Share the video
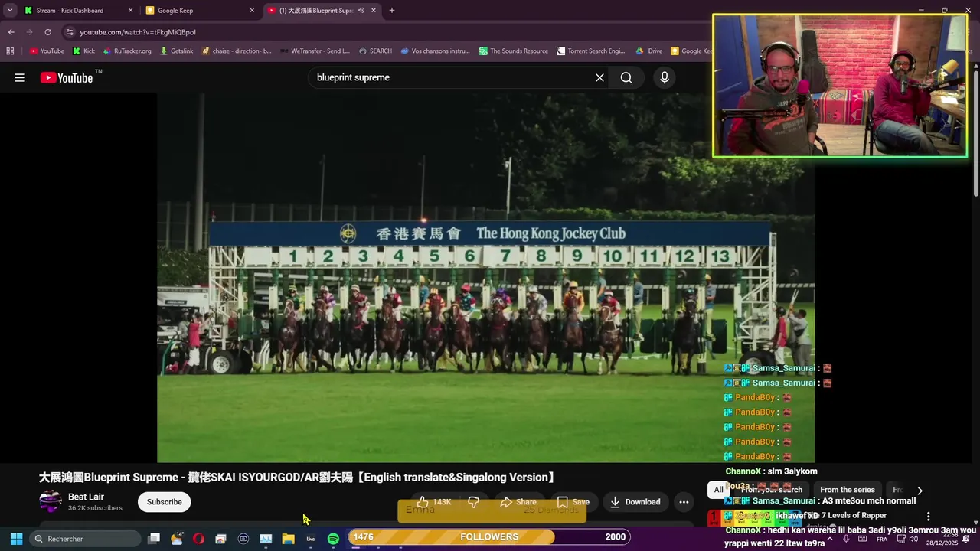This screenshot has height=551, width=980. (x=518, y=502)
